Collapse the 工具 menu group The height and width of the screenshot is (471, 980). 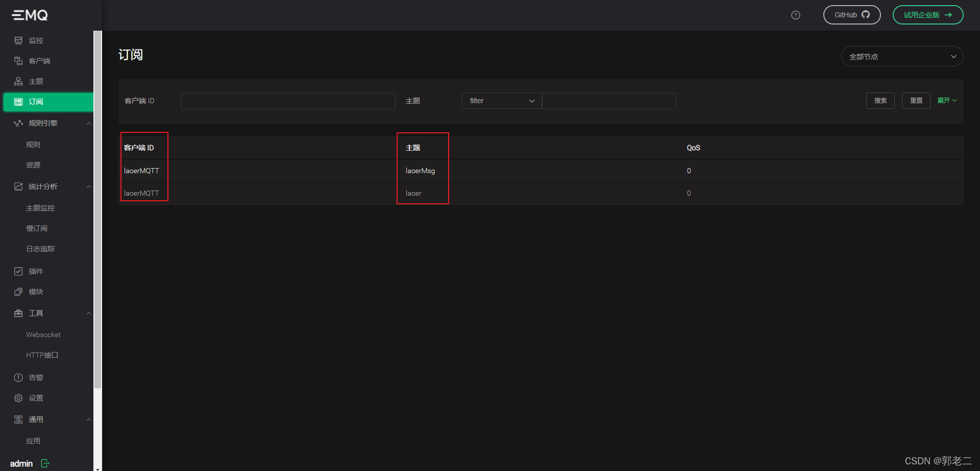click(88, 313)
